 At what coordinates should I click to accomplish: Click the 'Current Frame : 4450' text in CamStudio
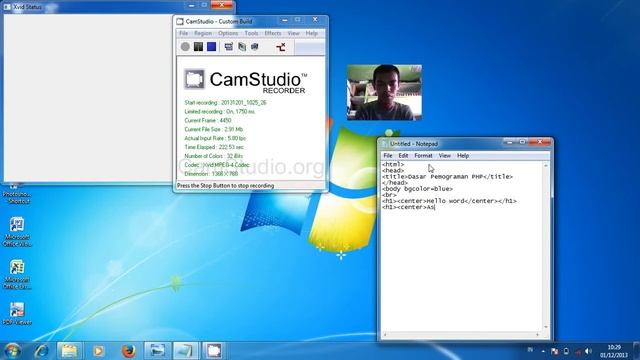coord(208,120)
